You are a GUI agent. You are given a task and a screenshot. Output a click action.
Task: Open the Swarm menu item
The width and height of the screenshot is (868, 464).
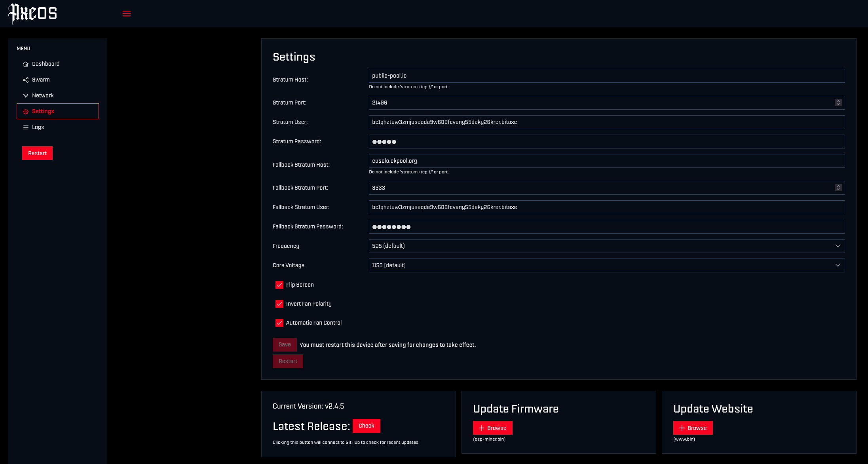tap(41, 80)
